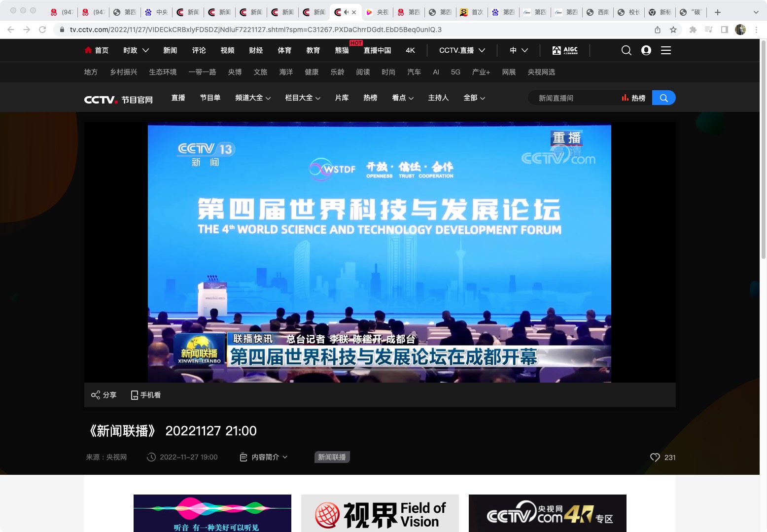The image size is (767, 532).
Task: Click the blue search button
Action: (x=663, y=98)
